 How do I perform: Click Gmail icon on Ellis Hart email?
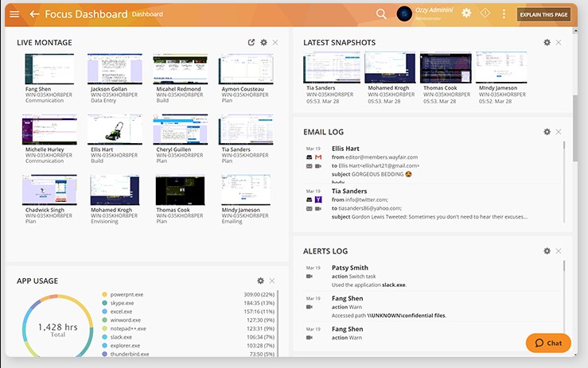pos(318,157)
